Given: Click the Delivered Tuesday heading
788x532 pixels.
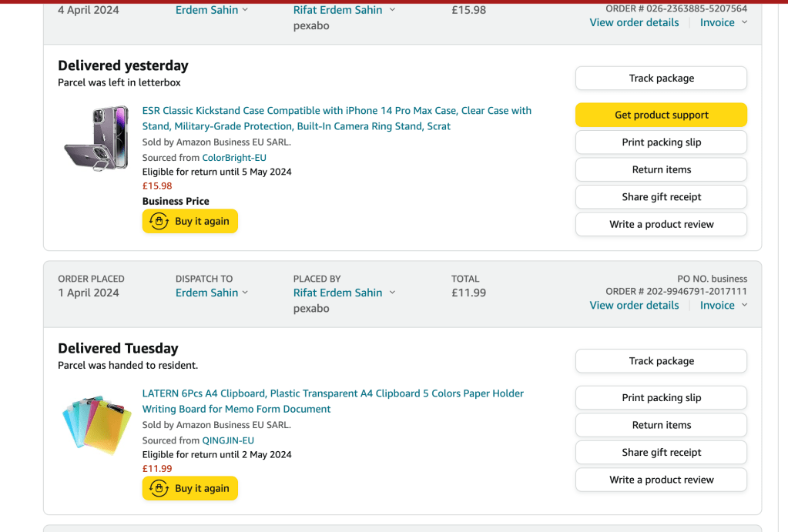Looking at the screenshot, I should point(118,349).
